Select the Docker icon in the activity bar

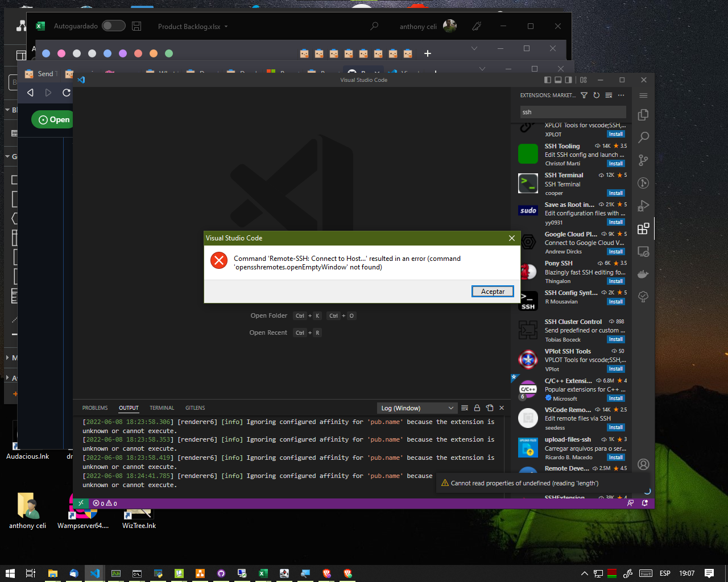point(643,273)
